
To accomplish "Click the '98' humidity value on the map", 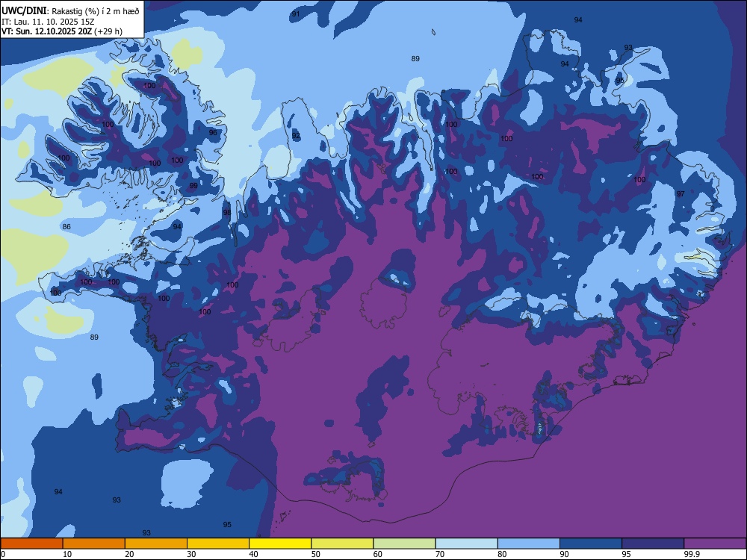I will [227, 212].
